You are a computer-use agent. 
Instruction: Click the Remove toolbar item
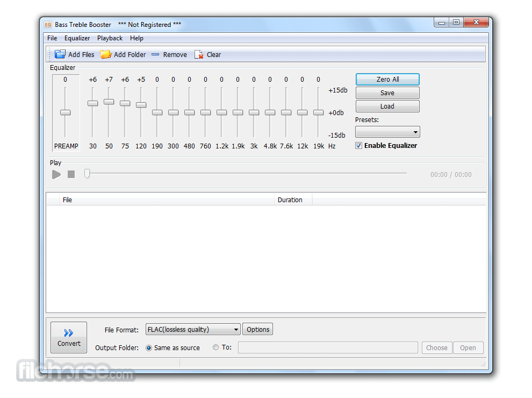169,54
